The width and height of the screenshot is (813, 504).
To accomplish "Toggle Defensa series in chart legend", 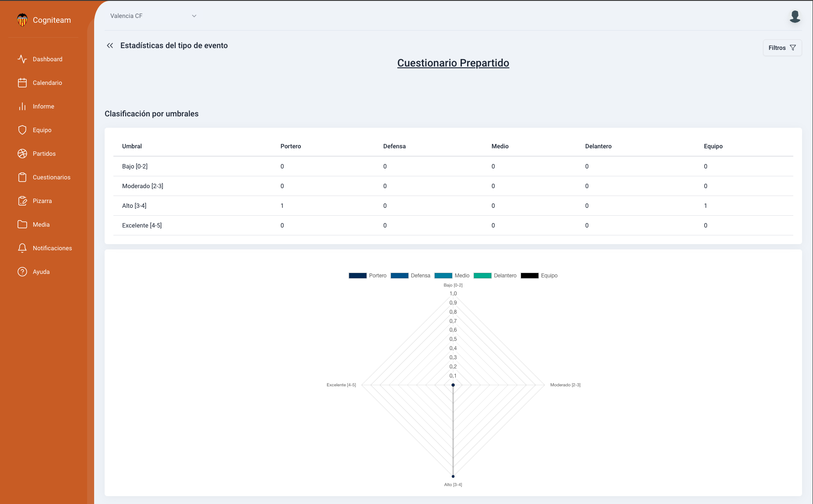I will click(x=410, y=276).
